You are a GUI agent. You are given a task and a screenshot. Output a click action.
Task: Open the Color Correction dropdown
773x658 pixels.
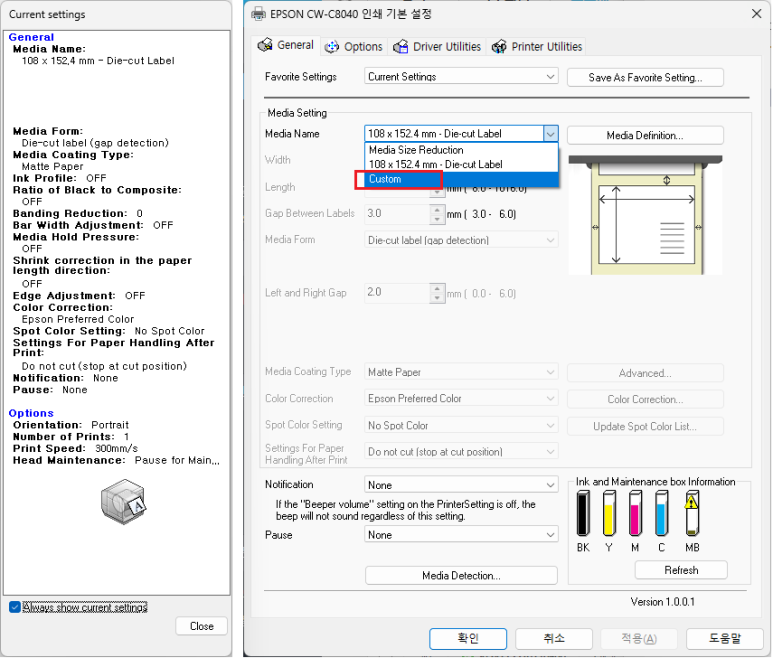click(x=461, y=398)
